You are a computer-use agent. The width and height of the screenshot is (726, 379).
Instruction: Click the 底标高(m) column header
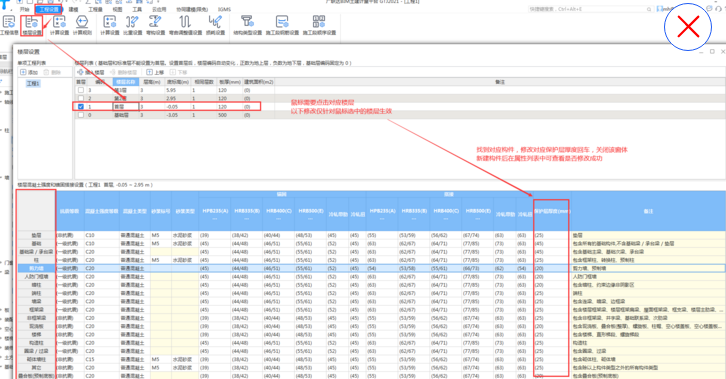tap(177, 82)
